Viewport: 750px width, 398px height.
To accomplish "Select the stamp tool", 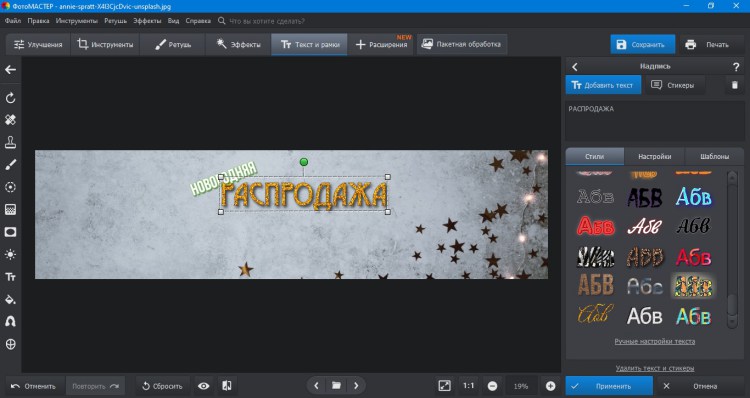I will (x=10, y=142).
